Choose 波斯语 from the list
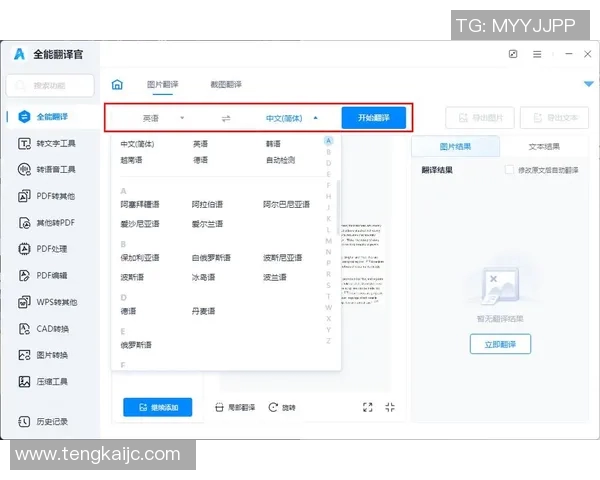This screenshot has height=480, width=600. click(x=132, y=277)
